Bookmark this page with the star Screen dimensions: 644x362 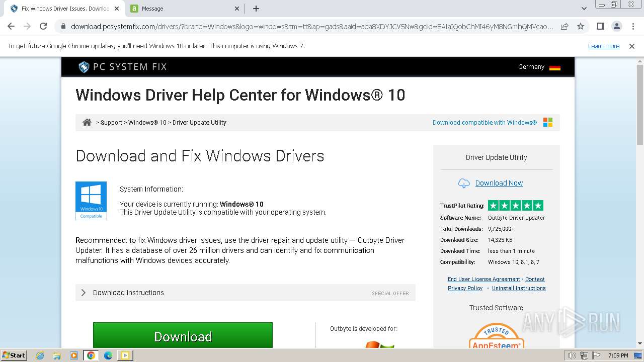pyautogui.click(x=581, y=26)
